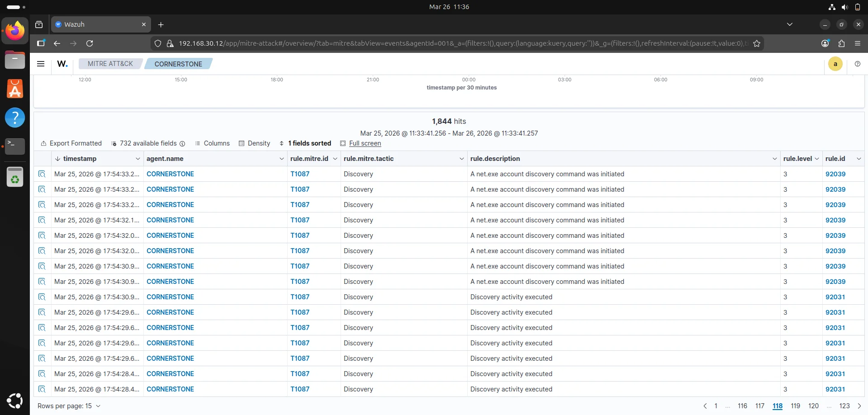Expand the Rows per page dropdown
Image resolution: width=868 pixels, height=415 pixels.
69,406
